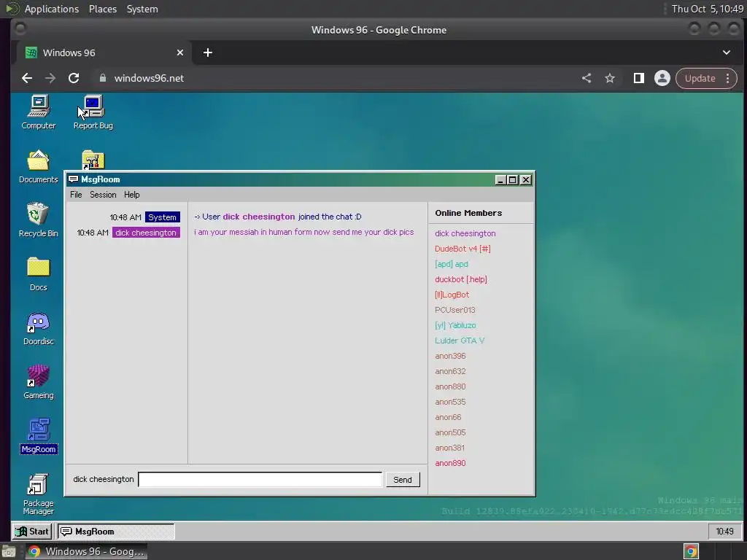Click the site lock icon in address bar

(102, 77)
